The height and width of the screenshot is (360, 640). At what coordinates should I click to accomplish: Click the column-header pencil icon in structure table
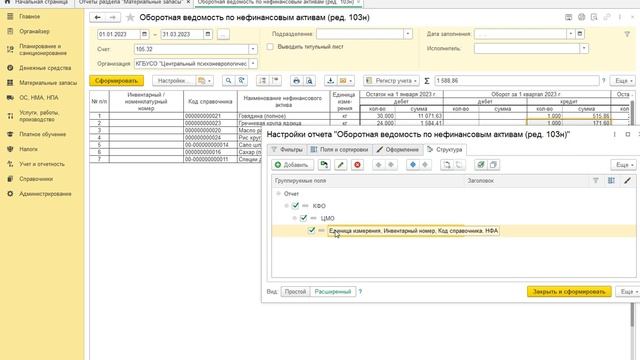point(627,180)
